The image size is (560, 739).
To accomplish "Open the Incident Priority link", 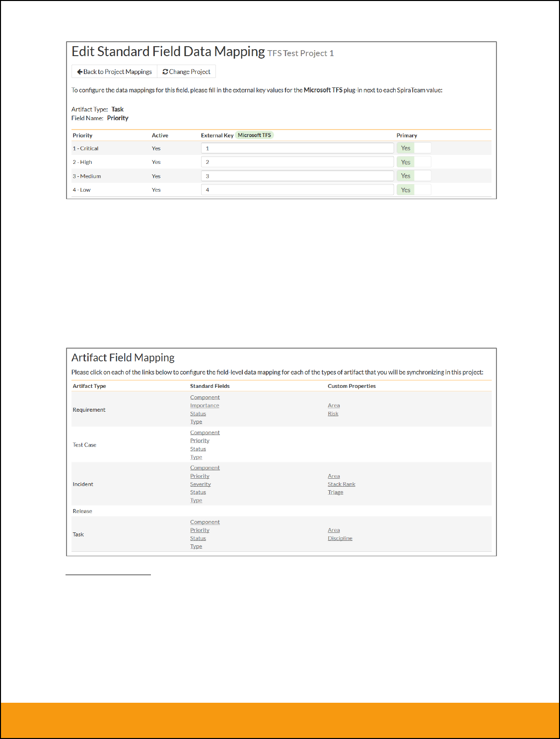I will click(x=200, y=476).
